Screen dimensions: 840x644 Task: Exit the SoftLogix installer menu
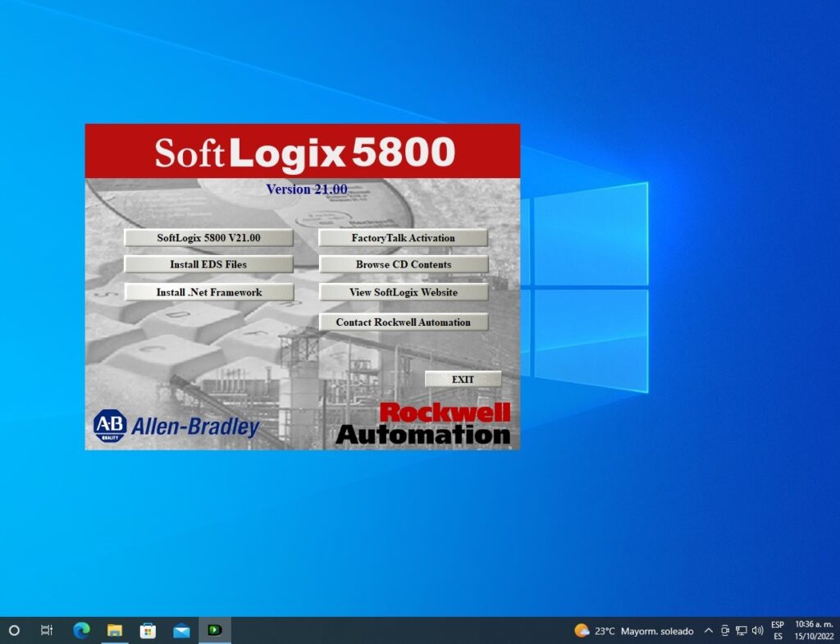coord(463,378)
